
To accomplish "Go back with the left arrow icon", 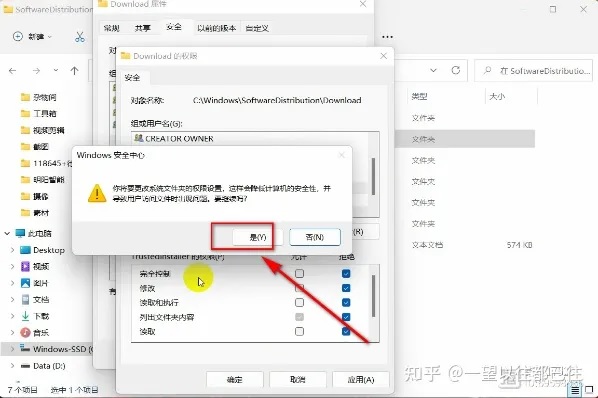I will coord(13,71).
